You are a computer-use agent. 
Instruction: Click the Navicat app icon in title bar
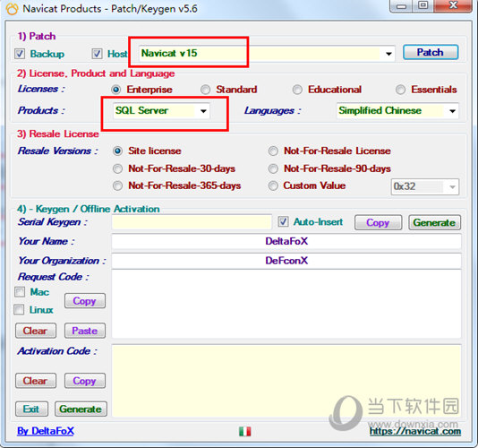click(12, 9)
